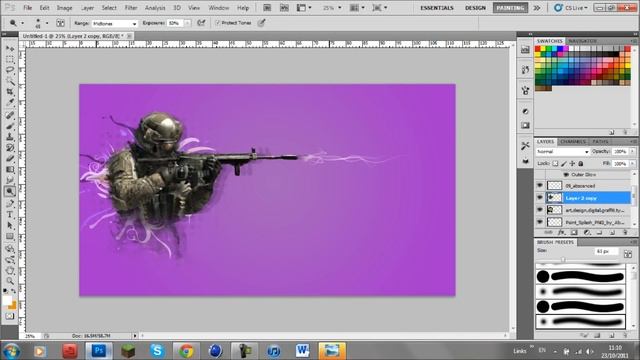Switch to the Channels tab
Image resolution: width=640 pixels, height=360 pixels.
tap(573, 142)
